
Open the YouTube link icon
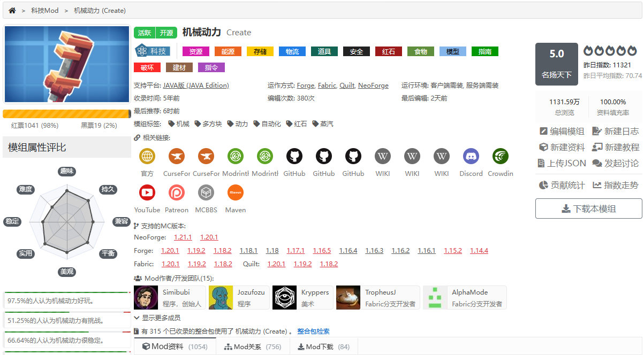(147, 192)
